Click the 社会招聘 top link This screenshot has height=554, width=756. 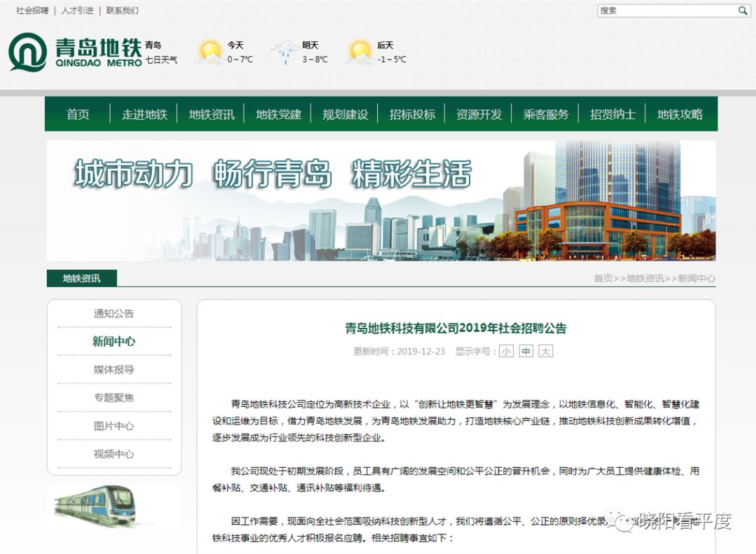tap(32, 11)
